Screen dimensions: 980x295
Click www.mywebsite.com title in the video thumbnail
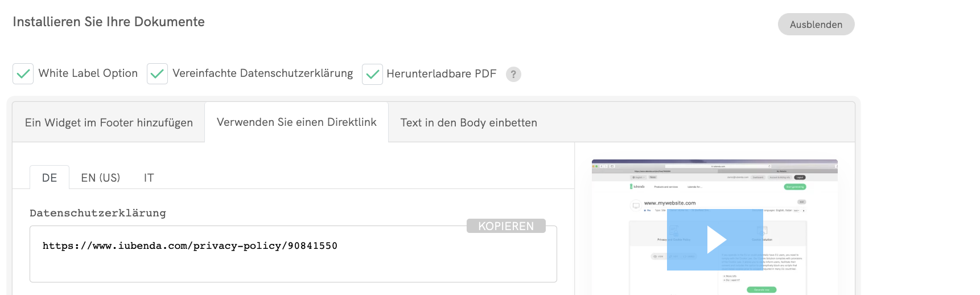pos(670,203)
